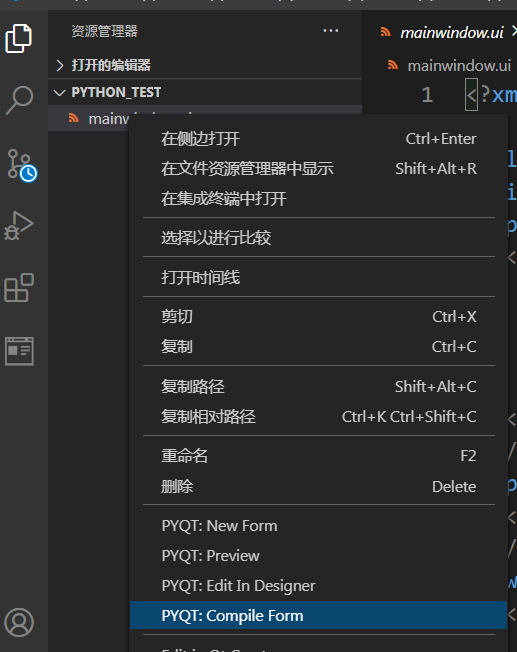Open the Explorer view icon
Viewport: 517px width, 652px height.
19,38
